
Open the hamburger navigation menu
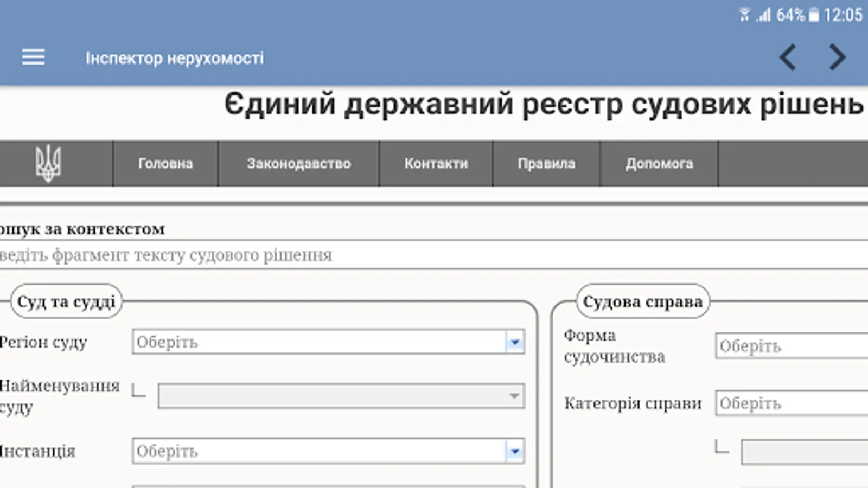coord(33,57)
